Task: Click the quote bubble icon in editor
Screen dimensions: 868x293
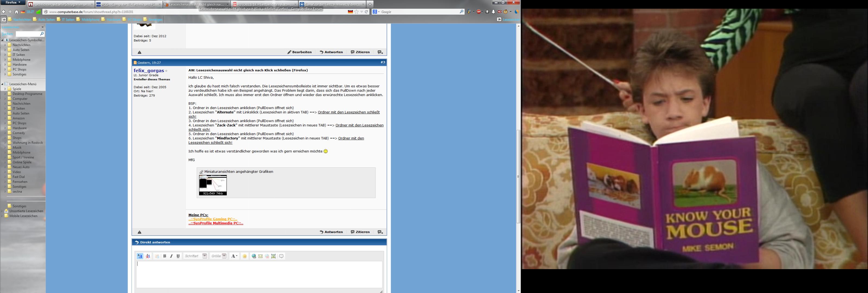Action: [281, 256]
